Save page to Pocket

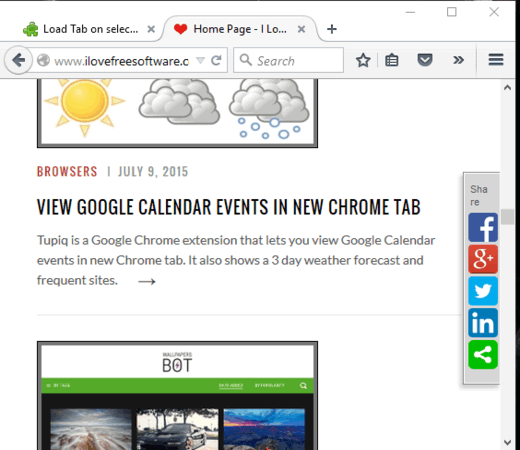425,60
